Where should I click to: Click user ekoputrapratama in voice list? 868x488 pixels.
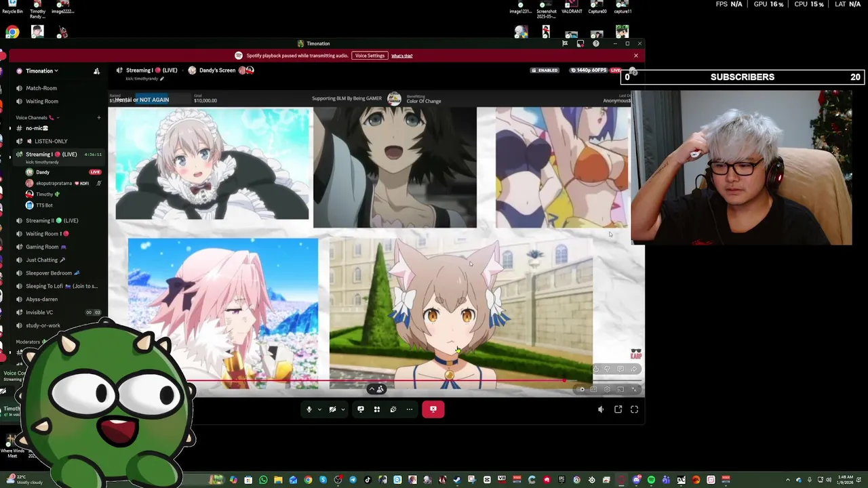pyautogui.click(x=62, y=183)
